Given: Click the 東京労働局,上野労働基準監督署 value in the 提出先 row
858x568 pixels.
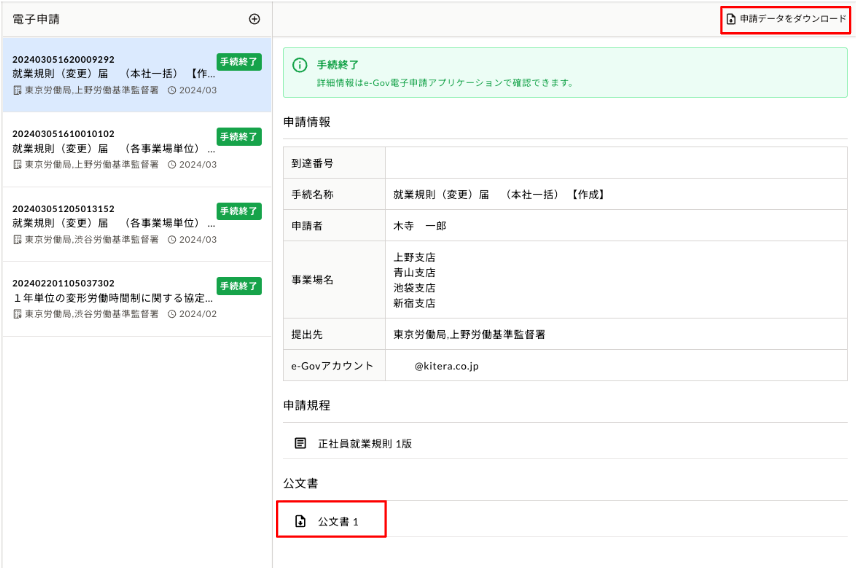Looking at the screenshot, I should [x=468, y=334].
